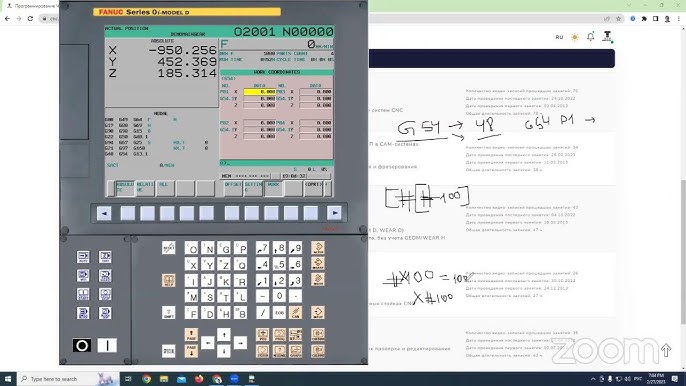Viewport: 686px width, 386px height.
Task: Open the Windows Start menu
Action: (x=8, y=379)
